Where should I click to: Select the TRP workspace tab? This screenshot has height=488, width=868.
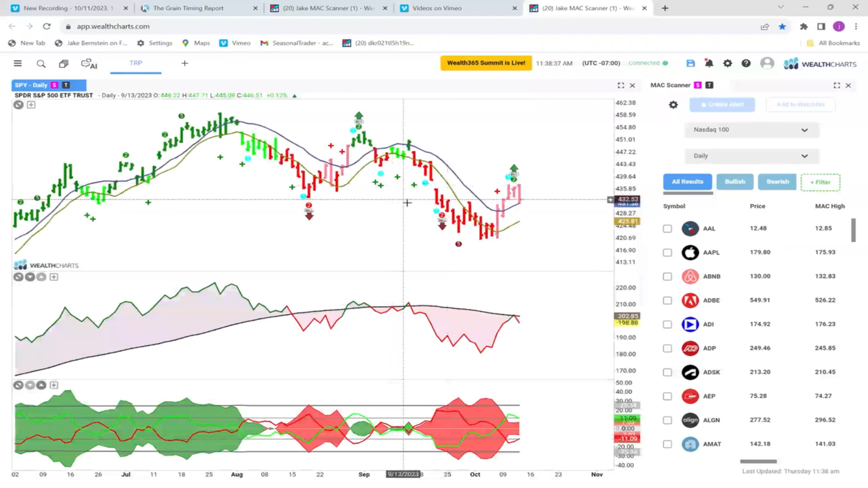136,63
